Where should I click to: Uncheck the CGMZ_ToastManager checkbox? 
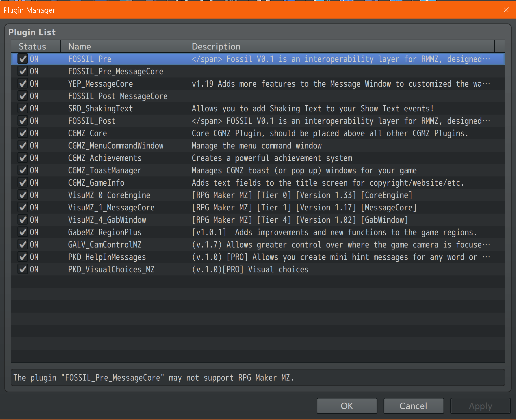click(x=23, y=170)
